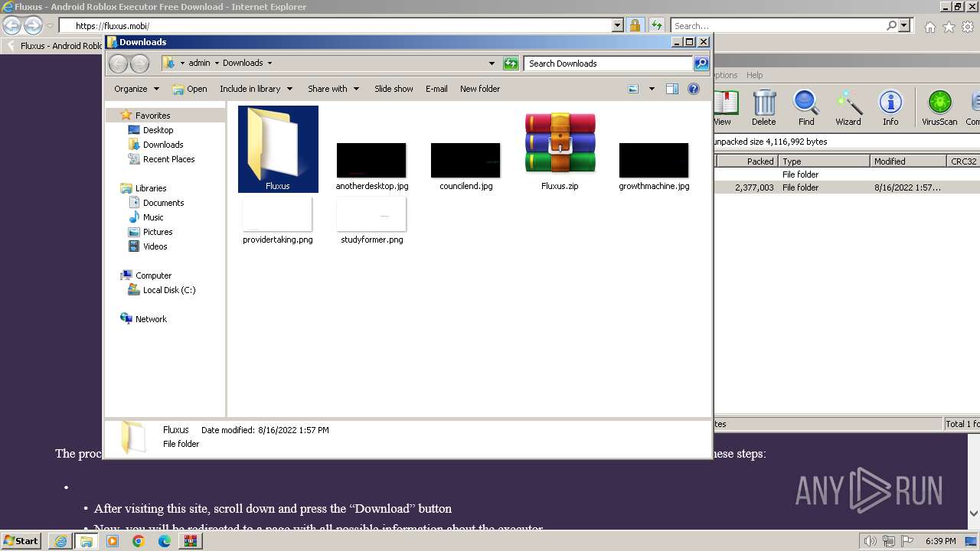The width and height of the screenshot is (980, 551).
Task: Select studyformer.png file
Action: point(371,220)
